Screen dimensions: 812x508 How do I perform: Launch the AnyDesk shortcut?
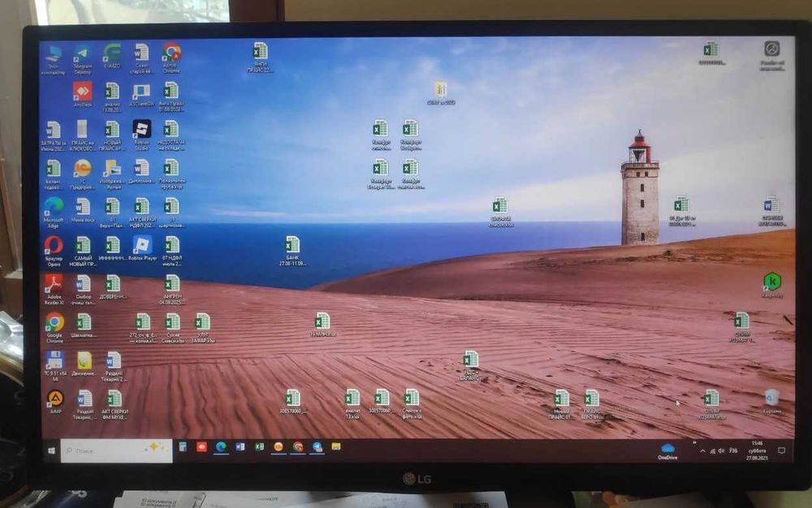[82, 94]
